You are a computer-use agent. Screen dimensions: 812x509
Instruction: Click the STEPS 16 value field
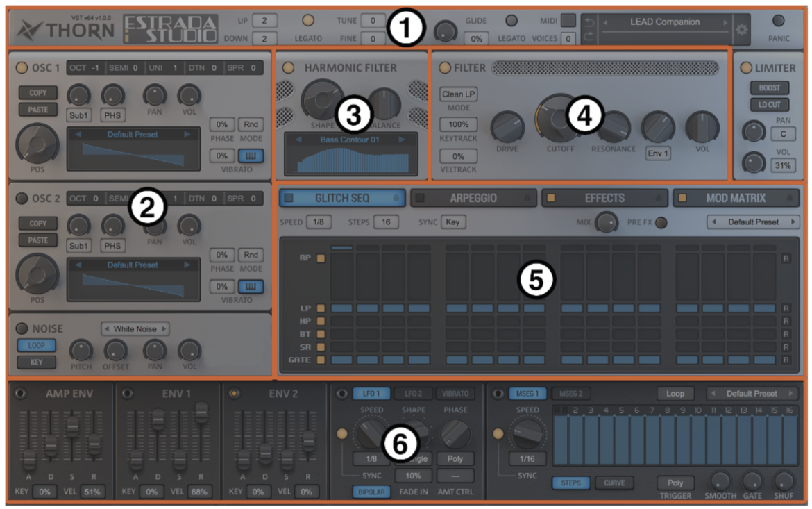click(x=386, y=222)
